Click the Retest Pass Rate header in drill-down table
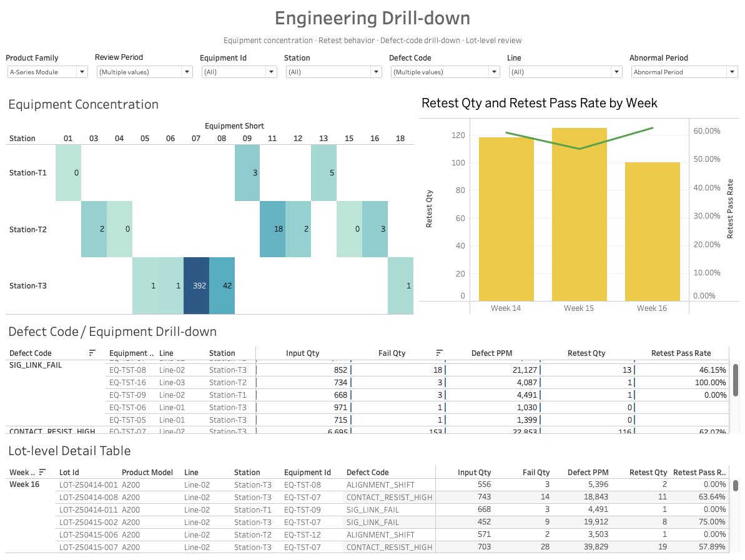 pos(681,353)
